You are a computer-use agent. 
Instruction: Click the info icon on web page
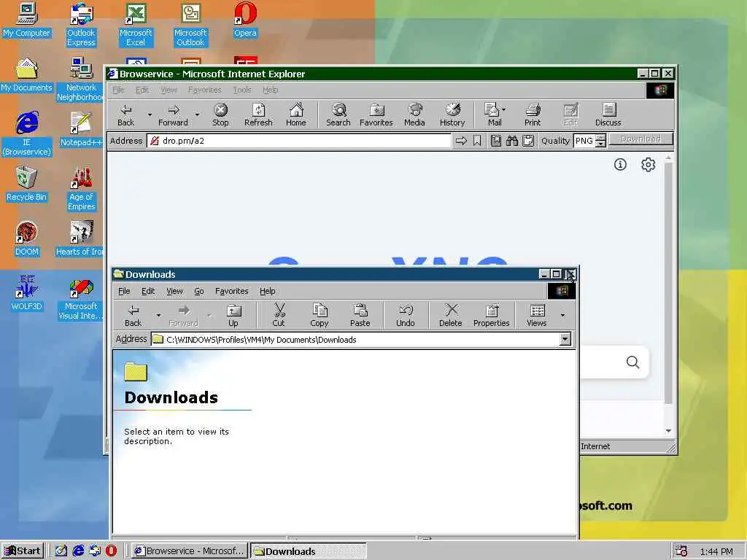pos(620,165)
